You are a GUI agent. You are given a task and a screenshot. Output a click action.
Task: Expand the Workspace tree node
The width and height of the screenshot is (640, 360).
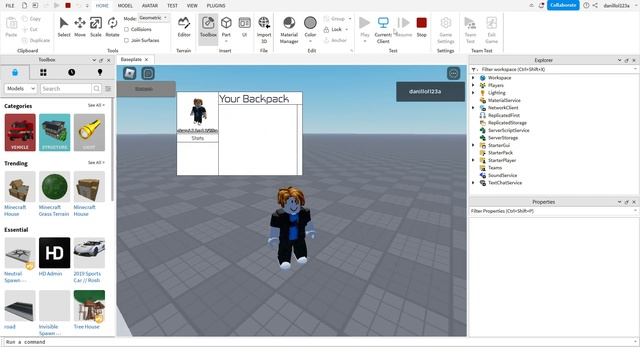tap(473, 78)
